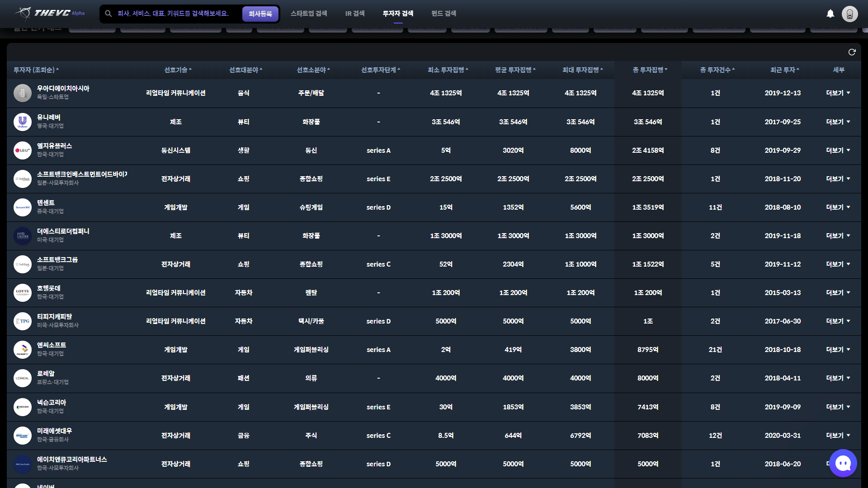Click the THEVC logo

point(50,13)
